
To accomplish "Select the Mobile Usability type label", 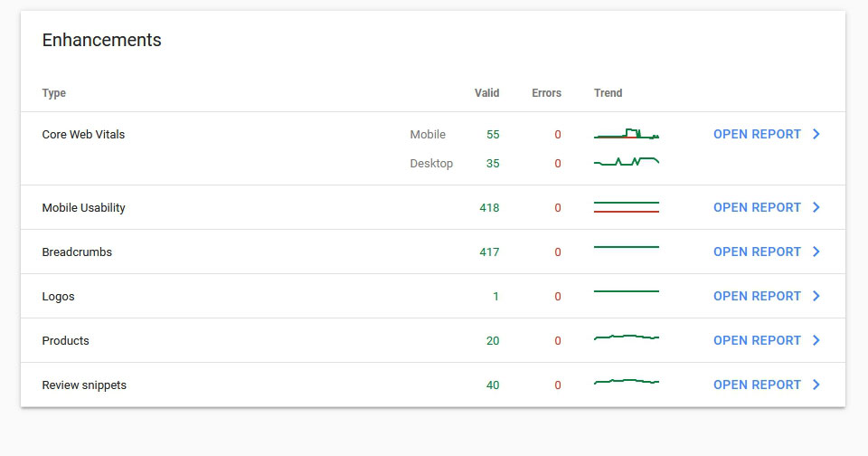I will pos(83,208).
